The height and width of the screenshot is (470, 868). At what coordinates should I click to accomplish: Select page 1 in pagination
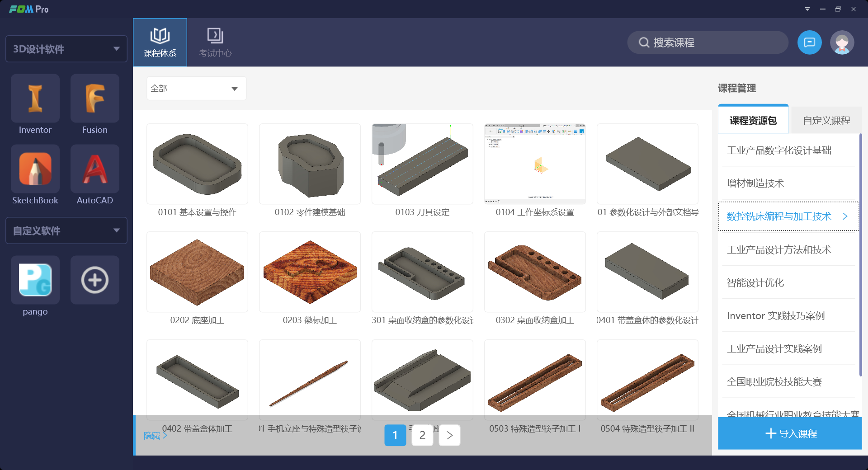tap(395, 435)
